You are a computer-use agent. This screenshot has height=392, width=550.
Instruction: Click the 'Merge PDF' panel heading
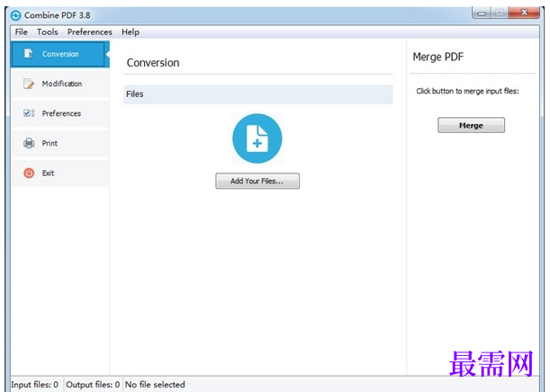tap(438, 57)
